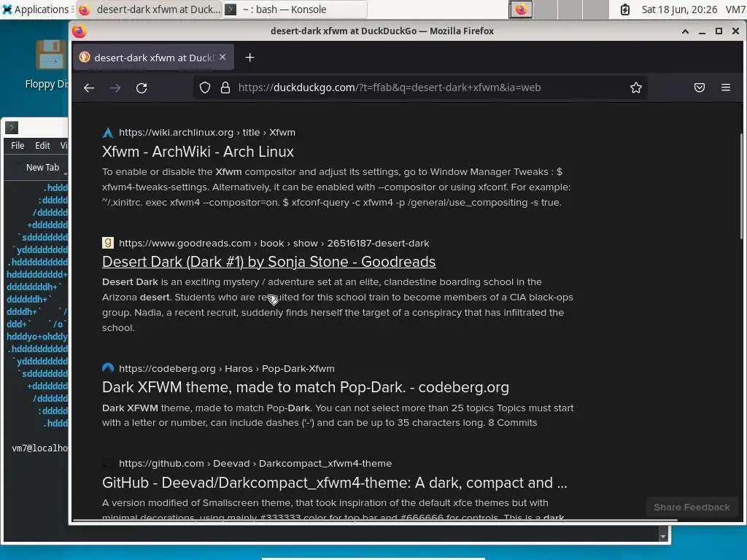The height and width of the screenshot is (560, 747).
Task: Click the Codeberg favicon
Action: coord(108,368)
